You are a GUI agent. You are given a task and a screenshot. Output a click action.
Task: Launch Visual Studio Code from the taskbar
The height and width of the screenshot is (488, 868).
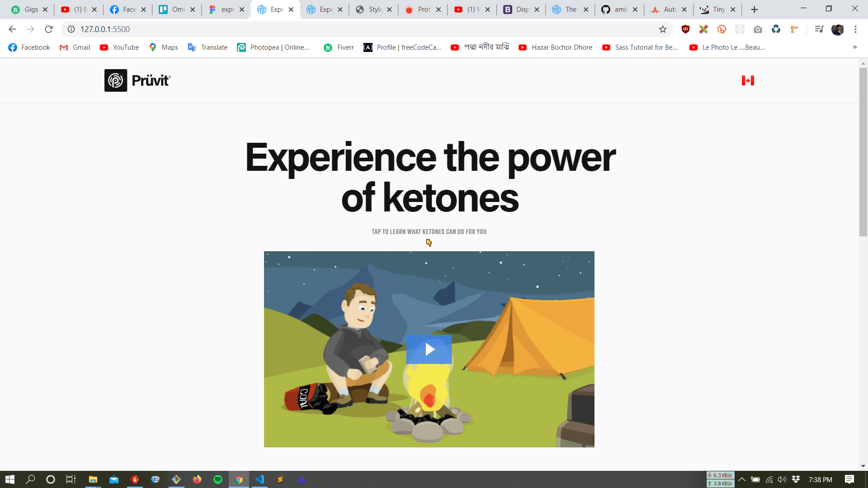tap(259, 479)
